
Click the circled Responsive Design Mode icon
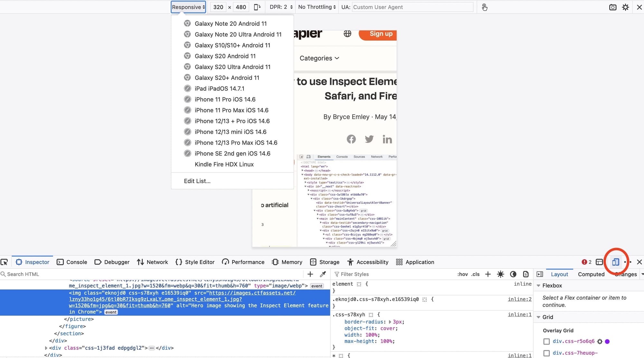(615, 262)
